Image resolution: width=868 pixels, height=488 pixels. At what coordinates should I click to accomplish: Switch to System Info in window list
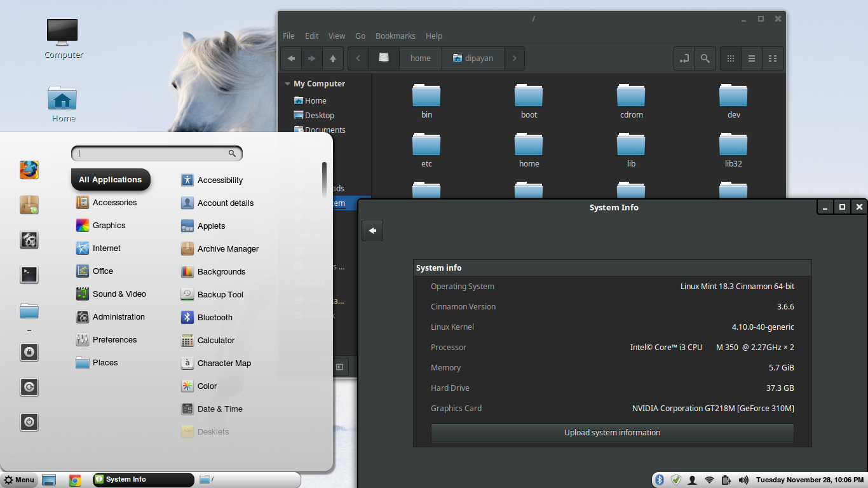click(x=144, y=480)
